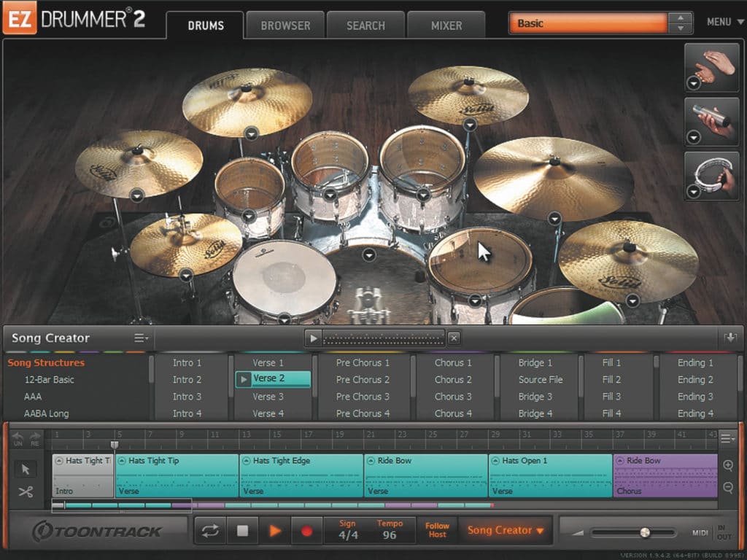Preview Verse 2 with its play icon
Viewport: 747px width, 560px height.
click(x=244, y=379)
